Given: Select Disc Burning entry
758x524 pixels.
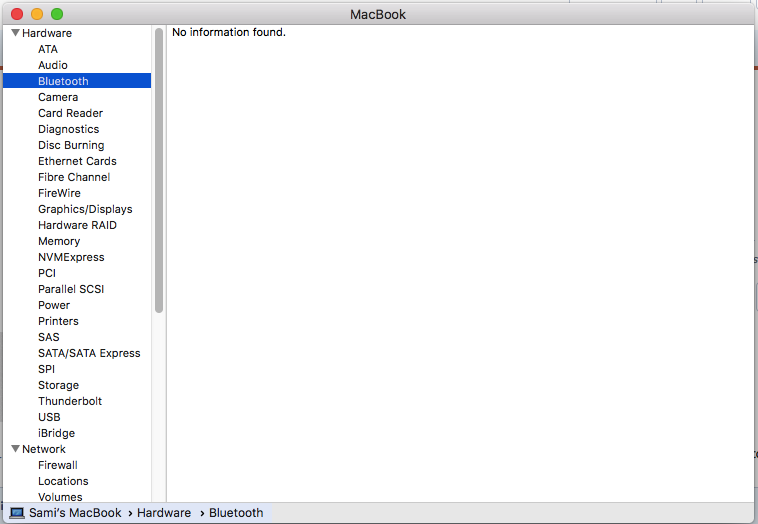Looking at the screenshot, I should [71, 145].
